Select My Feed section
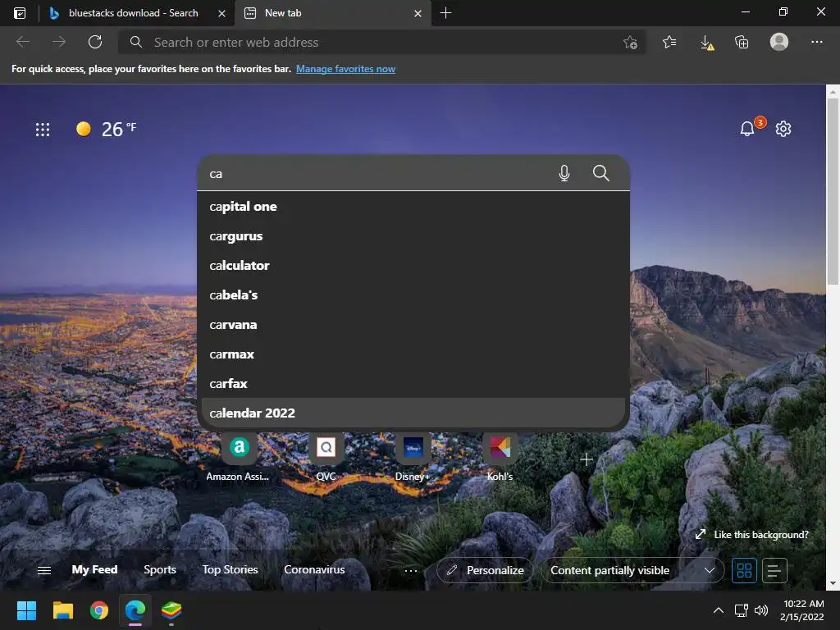The width and height of the screenshot is (840, 630). coord(95,569)
